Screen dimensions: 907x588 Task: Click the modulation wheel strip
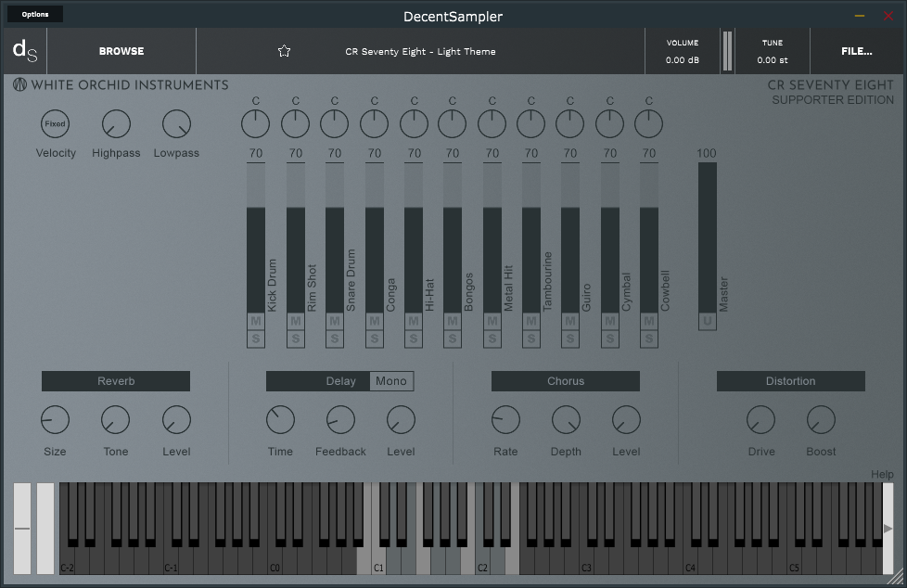point(45,528)
